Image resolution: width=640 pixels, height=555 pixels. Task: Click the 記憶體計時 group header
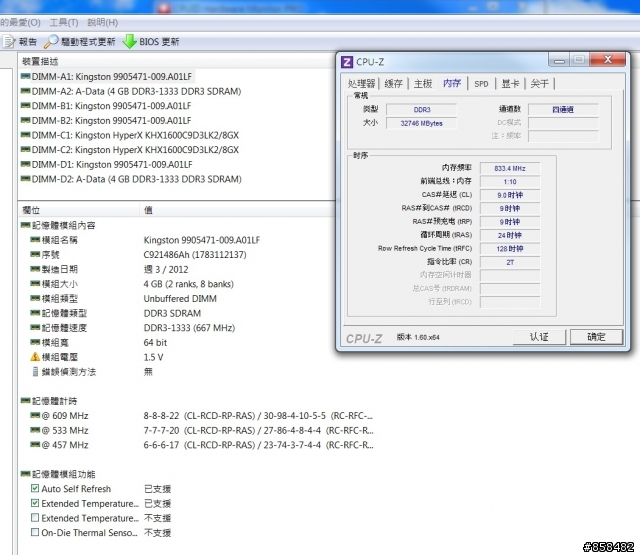point(49,401)
